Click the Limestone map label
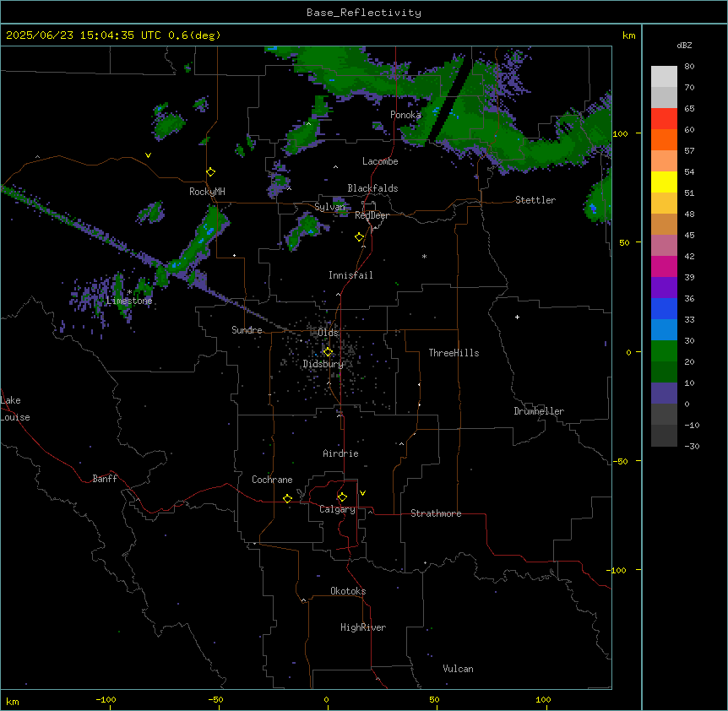Image resolution: width=728 pixels, height=711 pixels. point(129,301)
